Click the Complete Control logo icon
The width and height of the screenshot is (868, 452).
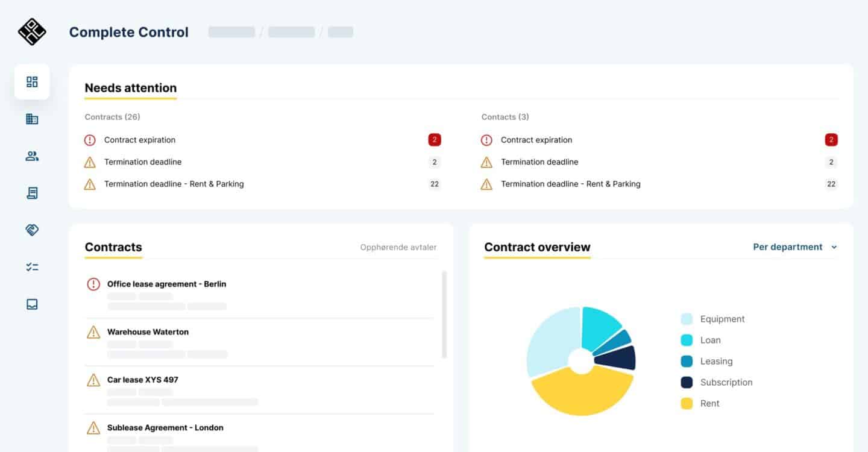click(31, 31)
